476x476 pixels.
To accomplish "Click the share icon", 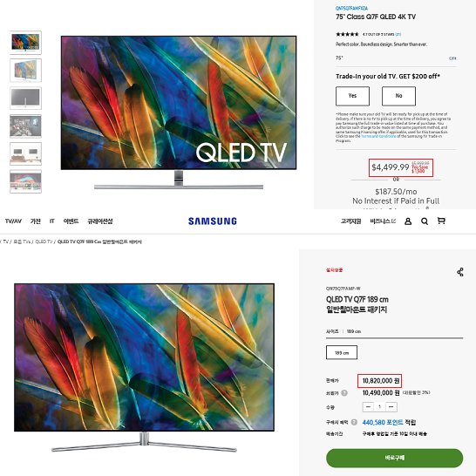I will click(x=460, y=272).
